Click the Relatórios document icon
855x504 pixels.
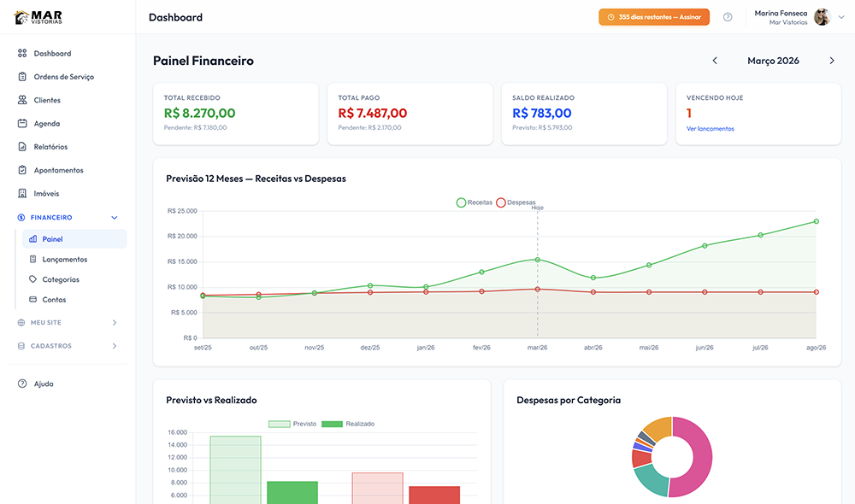[x=22, y=147]
